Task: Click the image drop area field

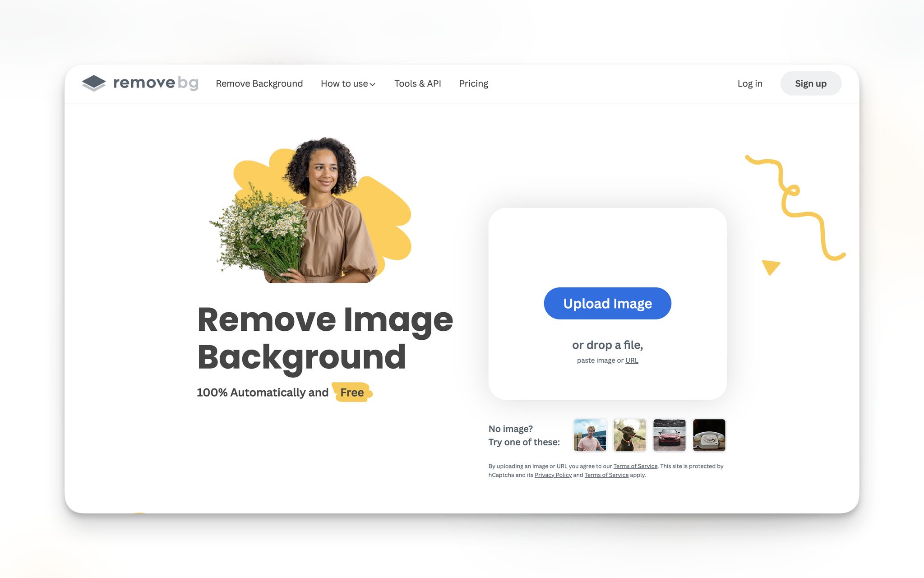Action: pyautogui.click(x=607, y=304)
